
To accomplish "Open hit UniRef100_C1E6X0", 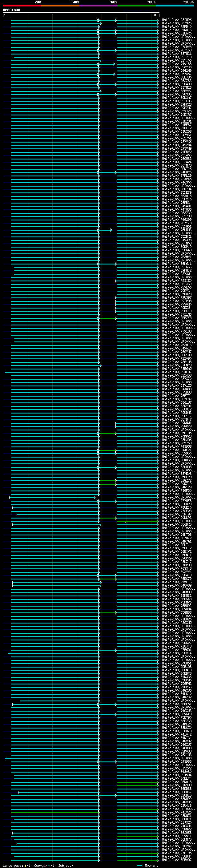I will point(176,33).
